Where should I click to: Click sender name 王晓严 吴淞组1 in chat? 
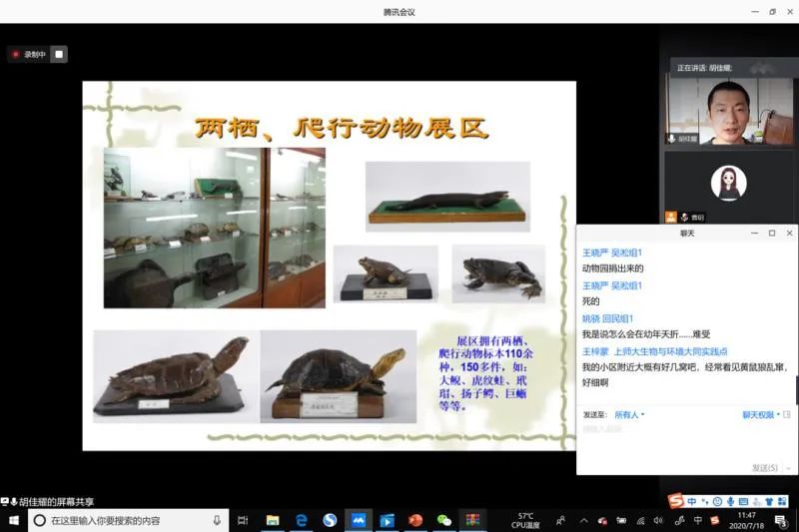tap(611, 253)
